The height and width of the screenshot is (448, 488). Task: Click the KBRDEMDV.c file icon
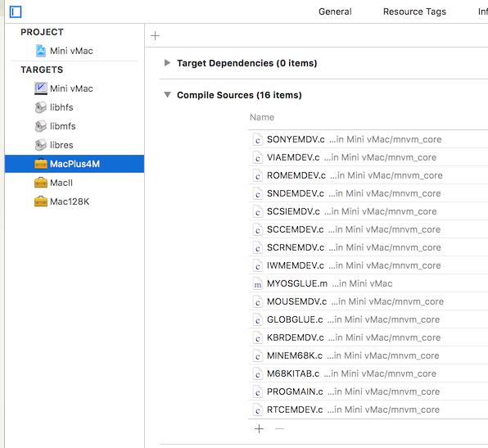click(x=257, y=337)
